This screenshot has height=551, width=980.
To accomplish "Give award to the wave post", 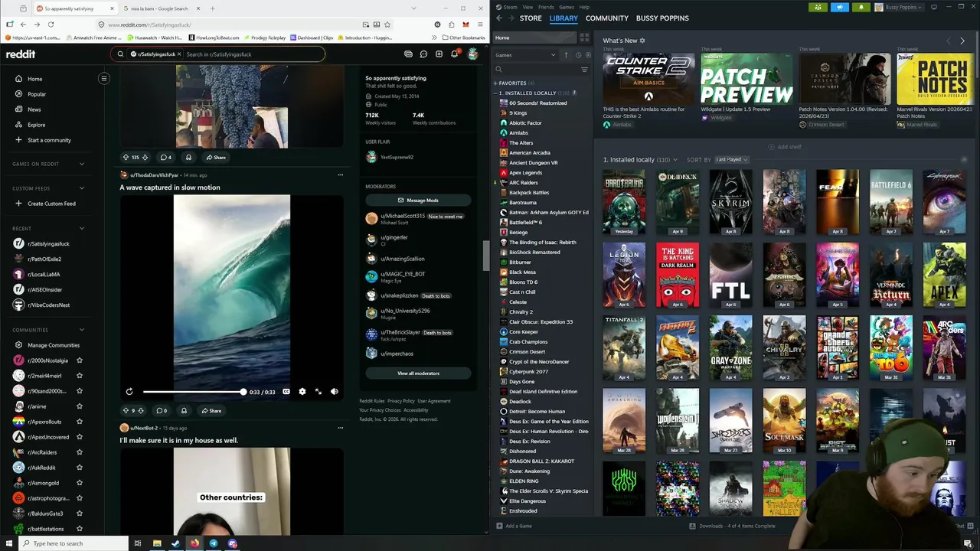I will tap(184, 411).
